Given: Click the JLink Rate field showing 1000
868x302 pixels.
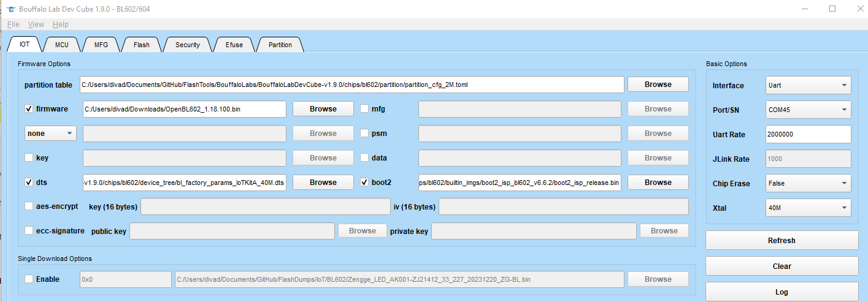Looking at the screenshot, I should click(808, 159).
